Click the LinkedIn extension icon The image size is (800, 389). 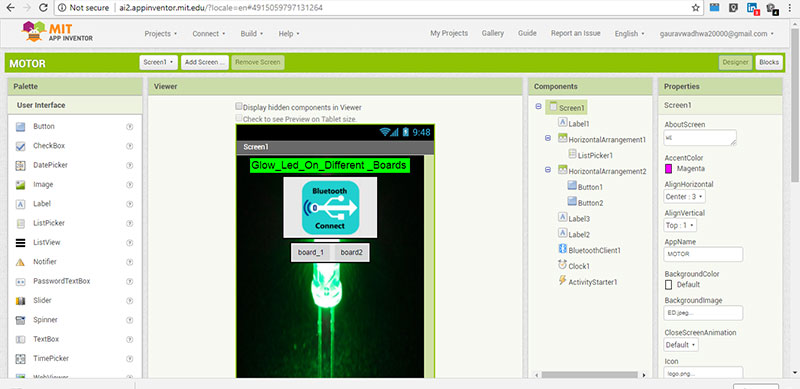pyautogui.click(x=752, y=8)
